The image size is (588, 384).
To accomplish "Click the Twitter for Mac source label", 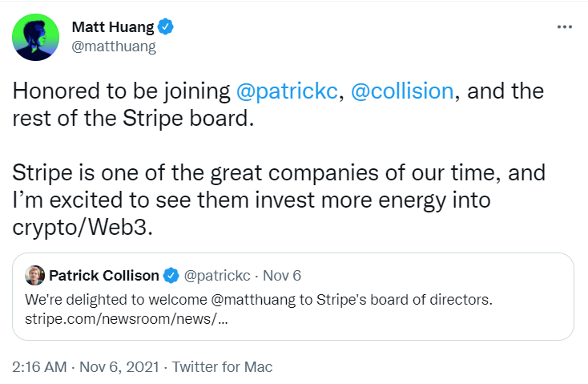I will [x=223, y=366].
